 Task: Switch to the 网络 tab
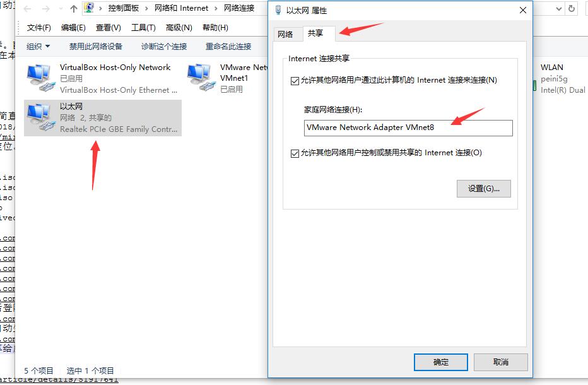click(285, 35)
